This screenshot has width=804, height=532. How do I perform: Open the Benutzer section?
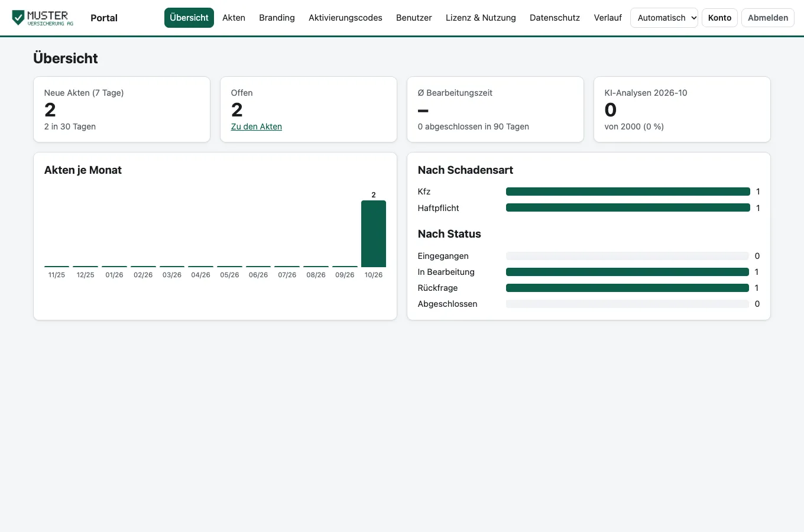(414, 18)
